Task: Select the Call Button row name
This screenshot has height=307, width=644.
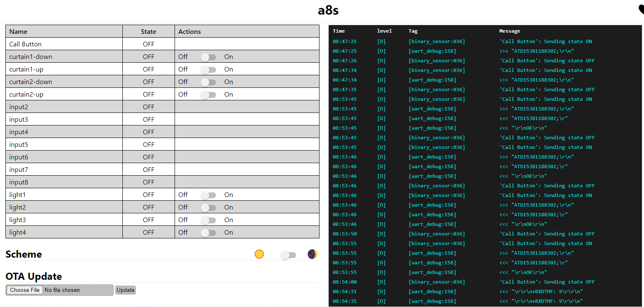Action: tap(25, 44)
